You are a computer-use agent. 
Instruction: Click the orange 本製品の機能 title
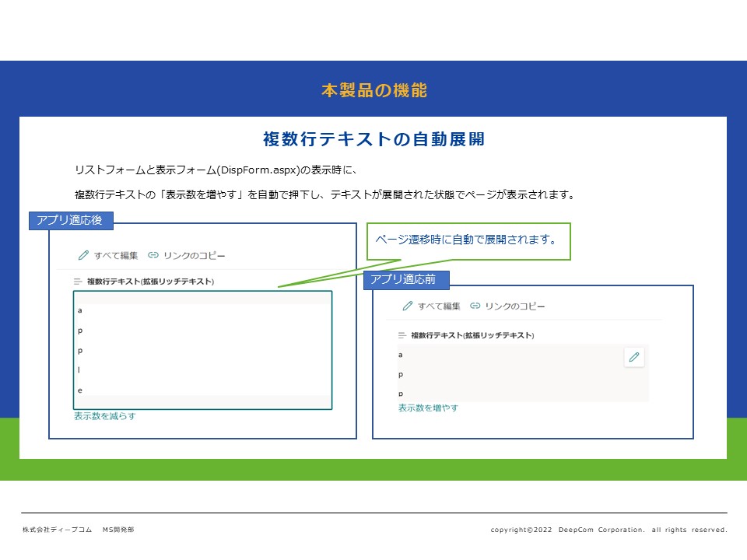click(x=373, y=90)
